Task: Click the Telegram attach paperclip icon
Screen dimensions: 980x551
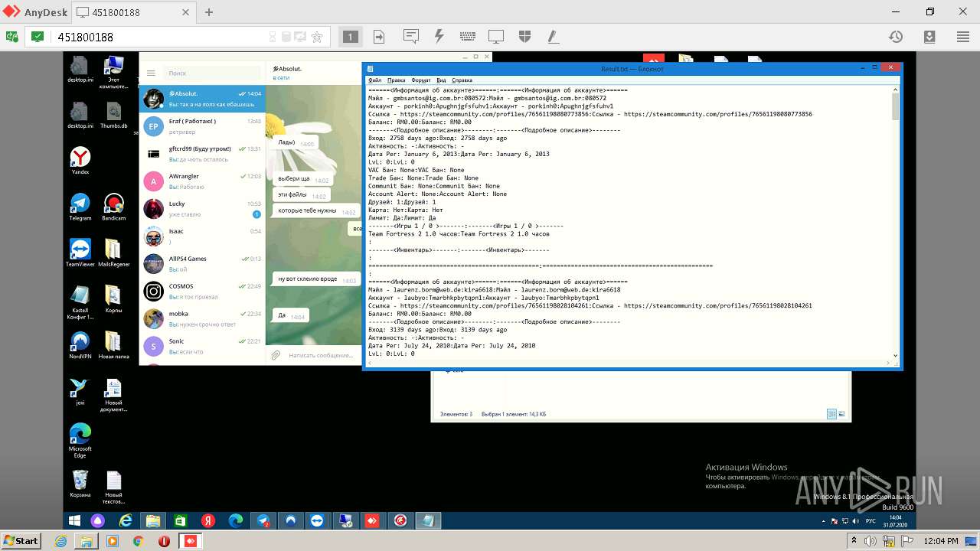Action: coord(276,355)
